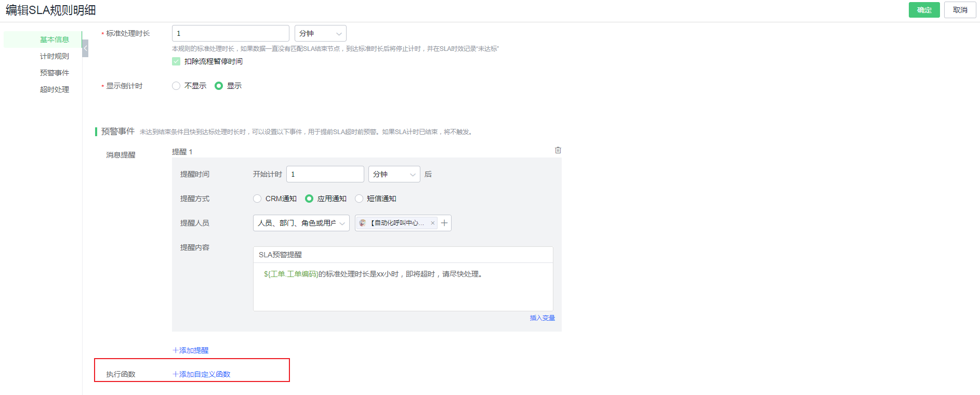Click the plus icon to add reminder recipient
The width and height of the screenshot is (980, 395).
444,223
